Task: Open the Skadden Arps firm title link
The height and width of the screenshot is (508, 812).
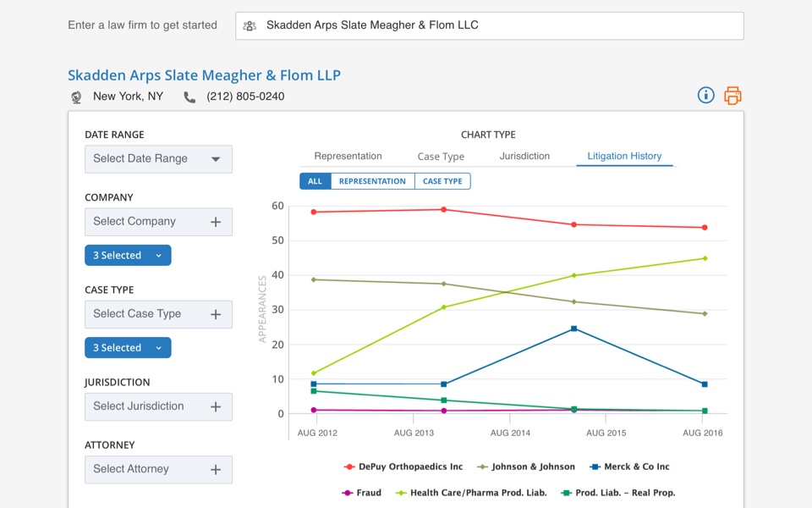Action: (204, 75)
